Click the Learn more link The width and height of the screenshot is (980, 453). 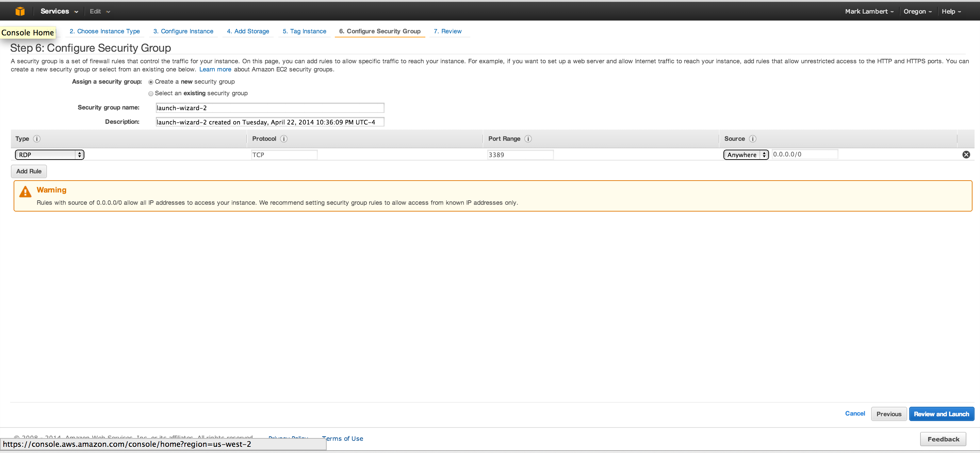pos(215,69)
